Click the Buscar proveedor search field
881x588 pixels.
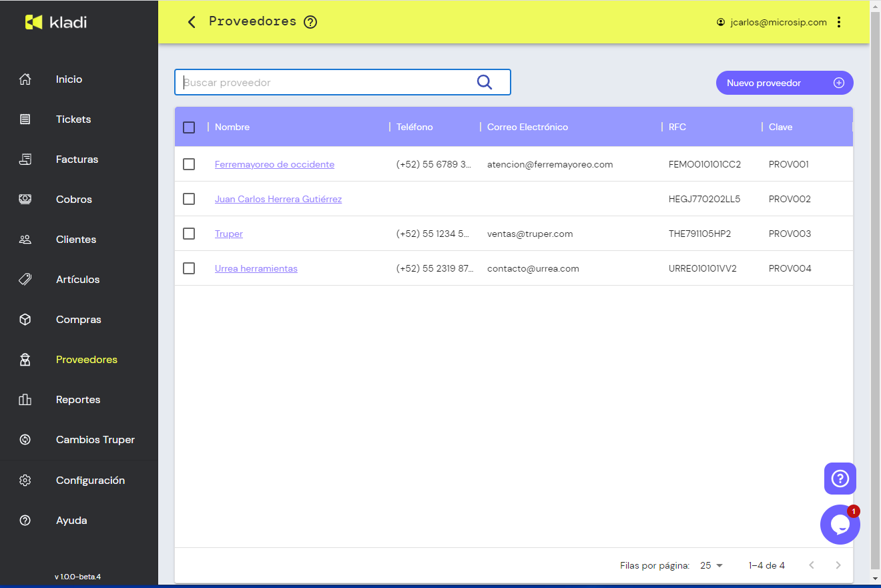click(x=327, y=83)
